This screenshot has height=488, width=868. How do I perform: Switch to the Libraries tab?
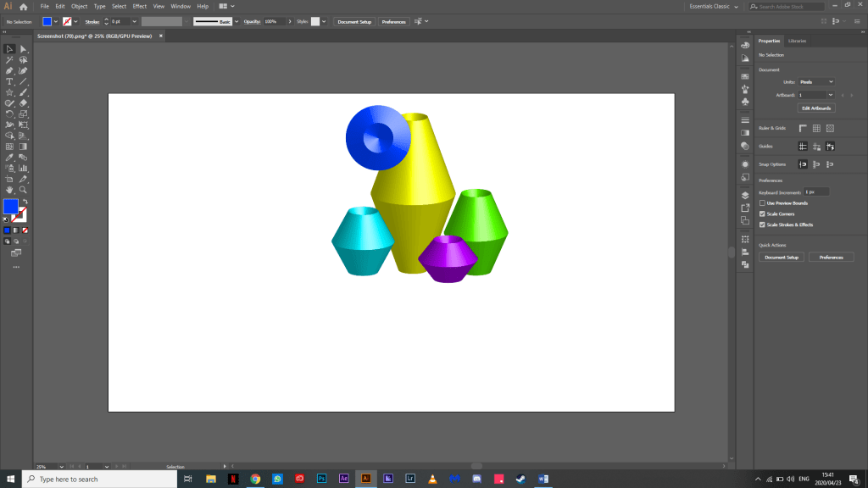point(797,41)
